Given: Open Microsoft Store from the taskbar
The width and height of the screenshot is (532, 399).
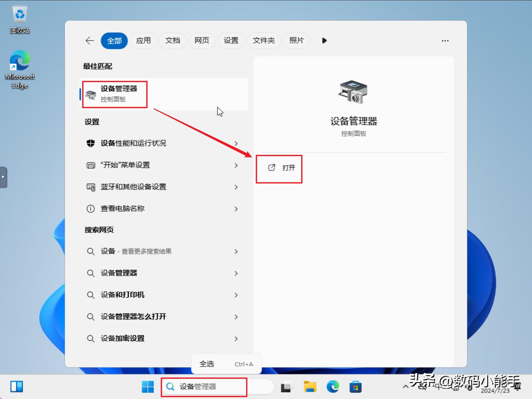Looking at the screenshot, I should point(356,386).
